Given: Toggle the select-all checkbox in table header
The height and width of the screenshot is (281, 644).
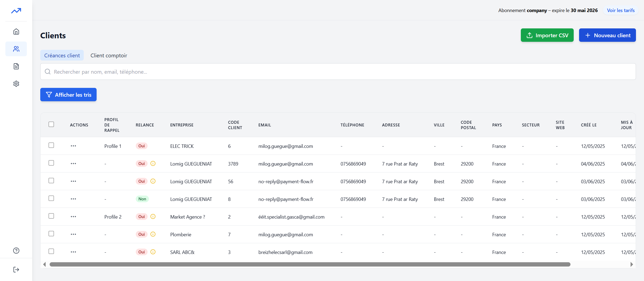Looking at the screenshot, I should (51, 124).
